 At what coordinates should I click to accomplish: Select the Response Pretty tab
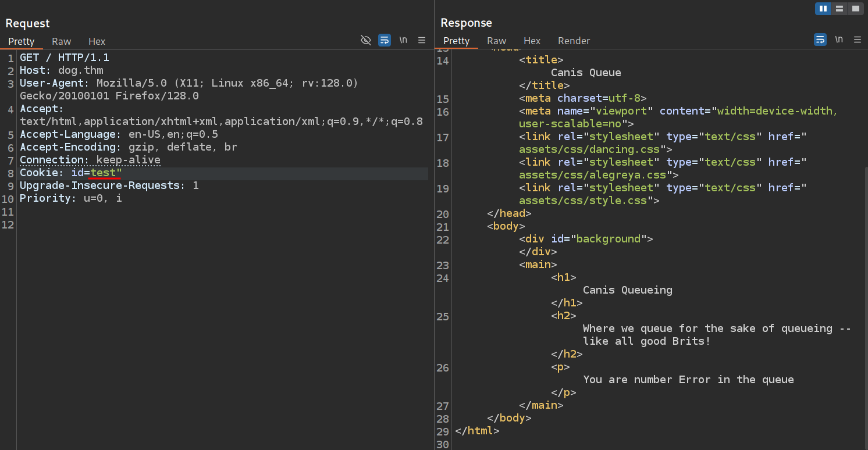pyautogui.click(x=456, y=41)
